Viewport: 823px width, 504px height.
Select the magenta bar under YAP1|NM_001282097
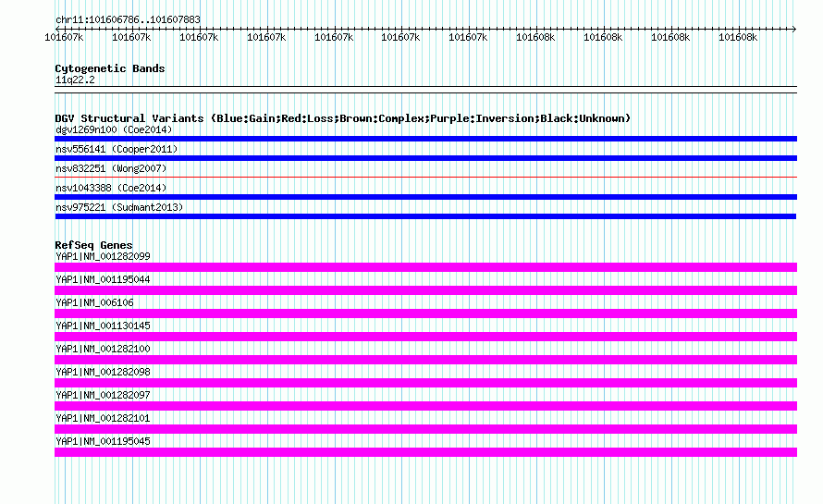click(425, 406)
